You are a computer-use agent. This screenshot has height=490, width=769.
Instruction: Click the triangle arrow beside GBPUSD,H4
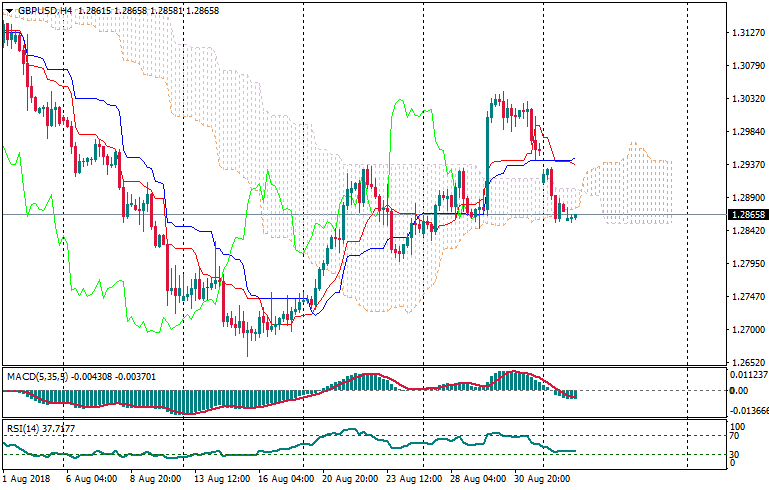pos(8,10)
